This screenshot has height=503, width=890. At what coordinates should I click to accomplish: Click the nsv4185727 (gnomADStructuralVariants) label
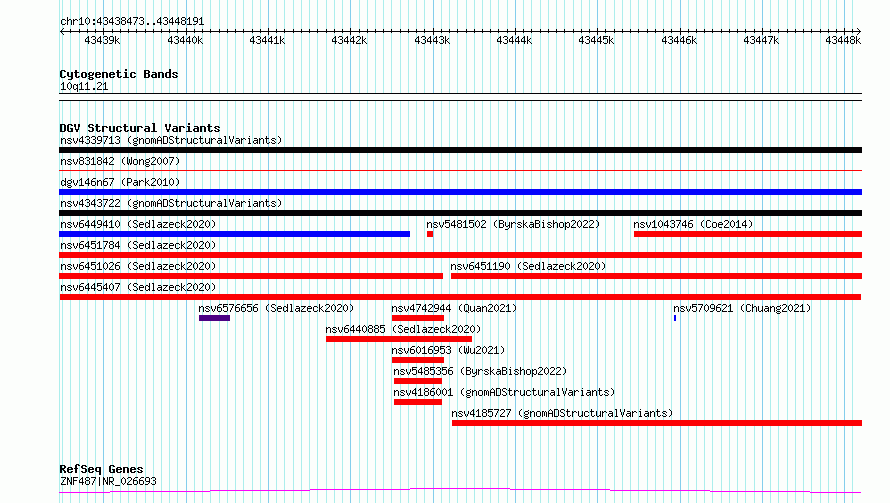tap(562, 413)
